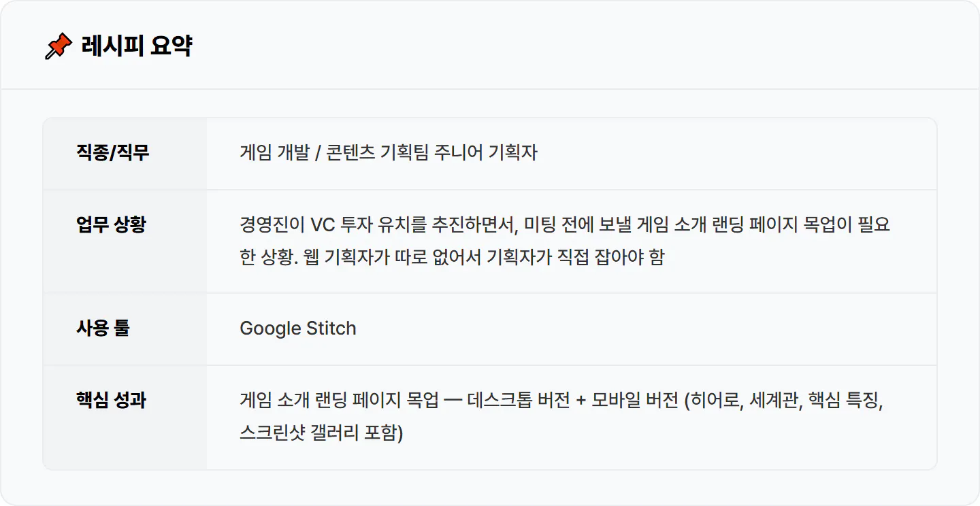Screen dimensions: 980x506
Task: Click the line ending with 직접 잡아야 함
Action: pyautogui.click(x=452, y=258)
